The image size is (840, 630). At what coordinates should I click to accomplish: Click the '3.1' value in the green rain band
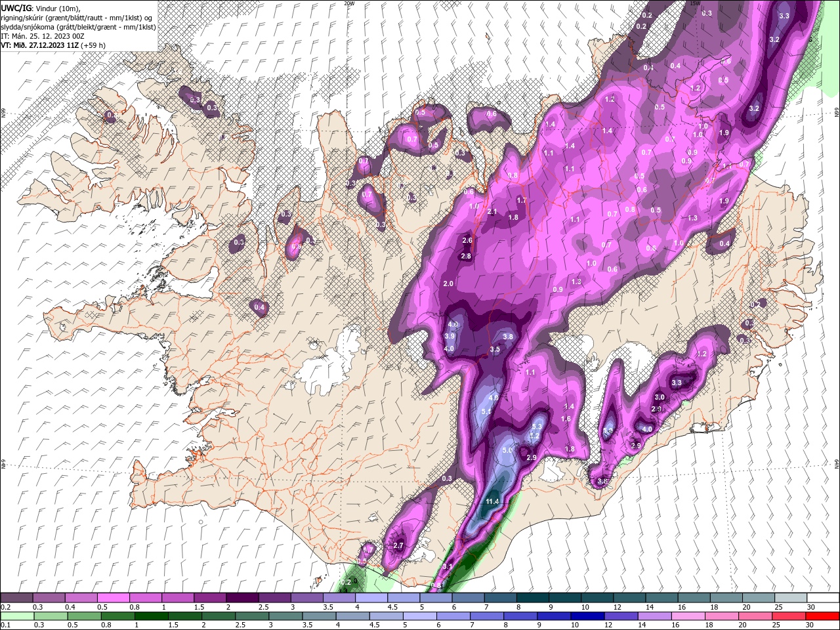point(448,566)
